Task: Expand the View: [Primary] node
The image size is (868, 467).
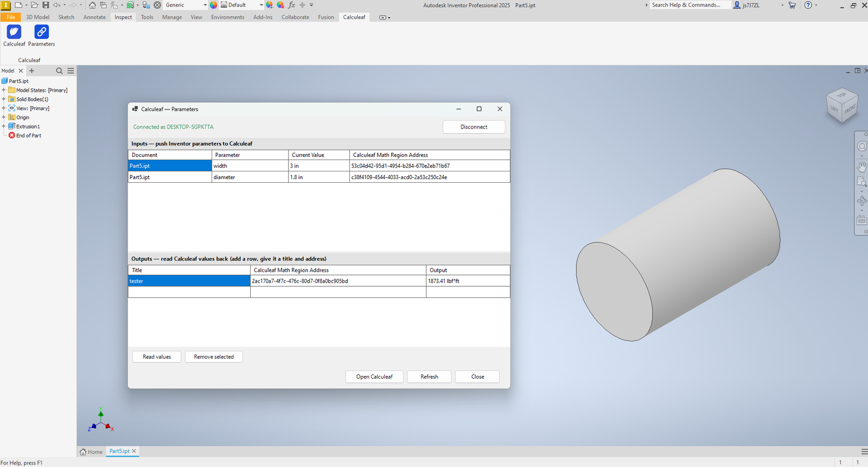Action: [x=4, y=108]
